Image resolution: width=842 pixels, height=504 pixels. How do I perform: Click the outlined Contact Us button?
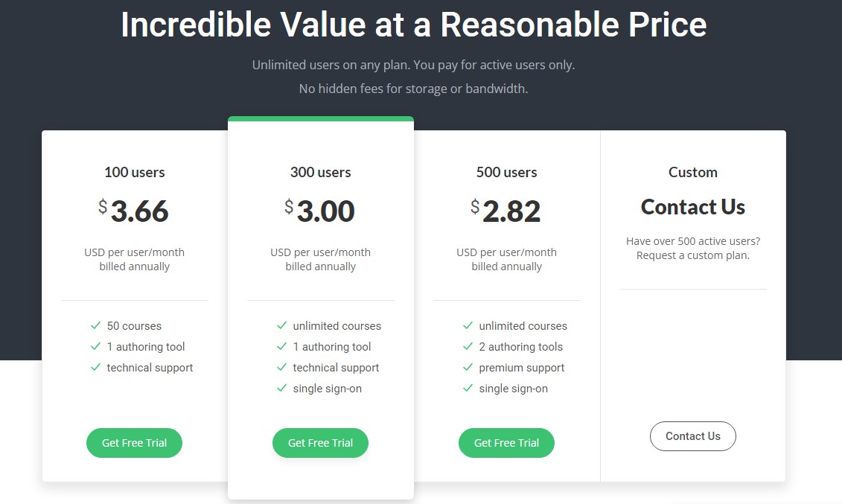(x=692, y=436)
